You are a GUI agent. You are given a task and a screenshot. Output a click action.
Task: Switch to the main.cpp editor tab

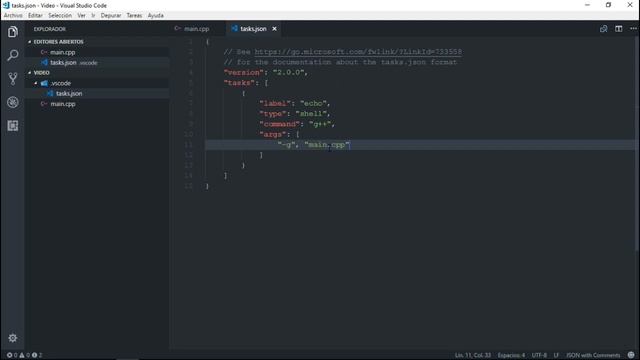[197, 29]
